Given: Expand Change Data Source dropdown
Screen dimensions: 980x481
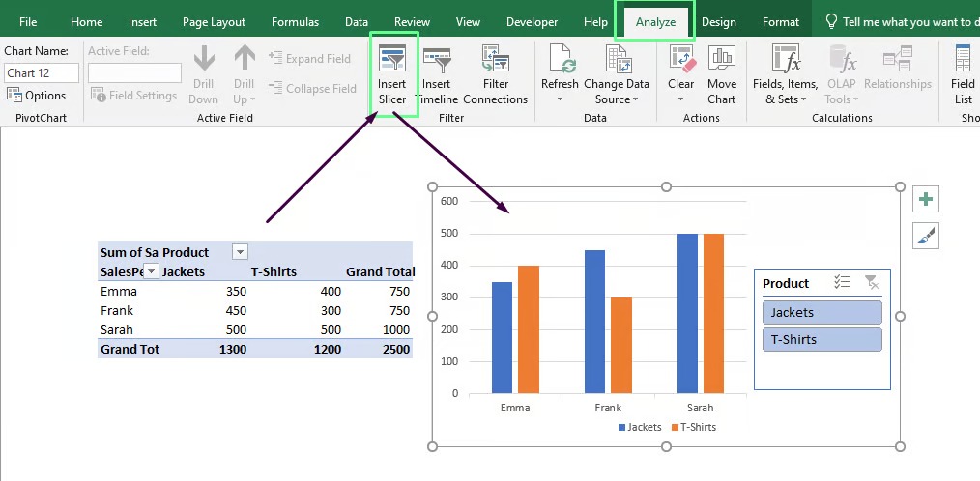Looking at the screenshot, I should [x=636, y=99].
